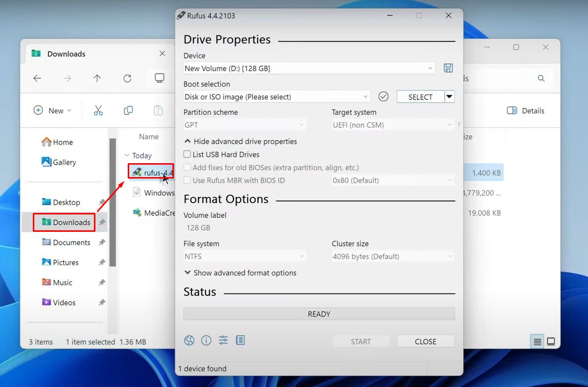
Task: Click the save device image icon in Rufus
Action: [x=448, y=68]
